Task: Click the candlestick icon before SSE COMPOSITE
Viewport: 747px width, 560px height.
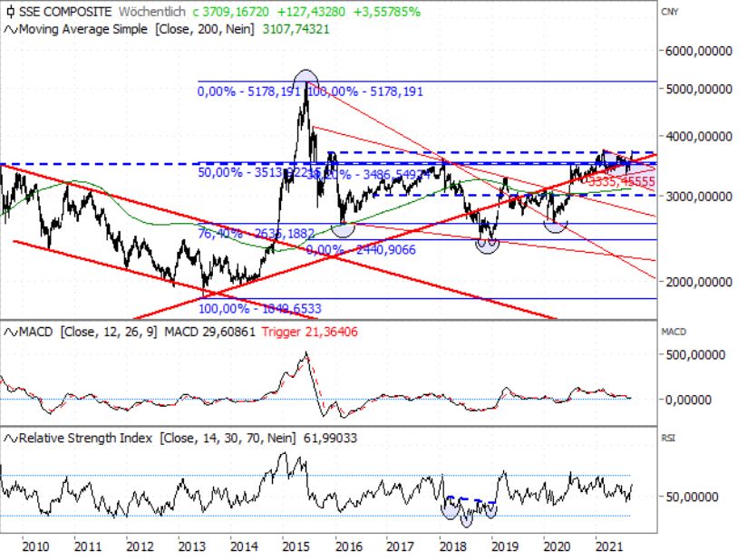Action: tap(11, 12)
